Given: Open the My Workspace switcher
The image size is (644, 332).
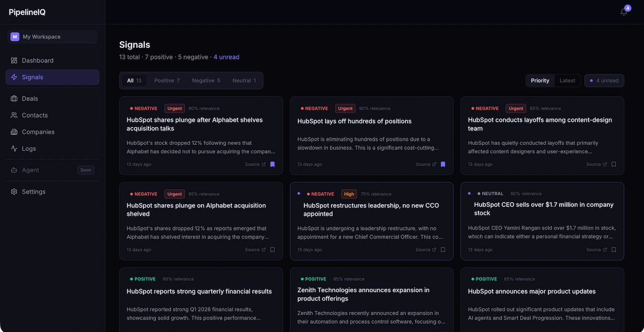Looking at the screenshot, I should [x=52, y=37].
